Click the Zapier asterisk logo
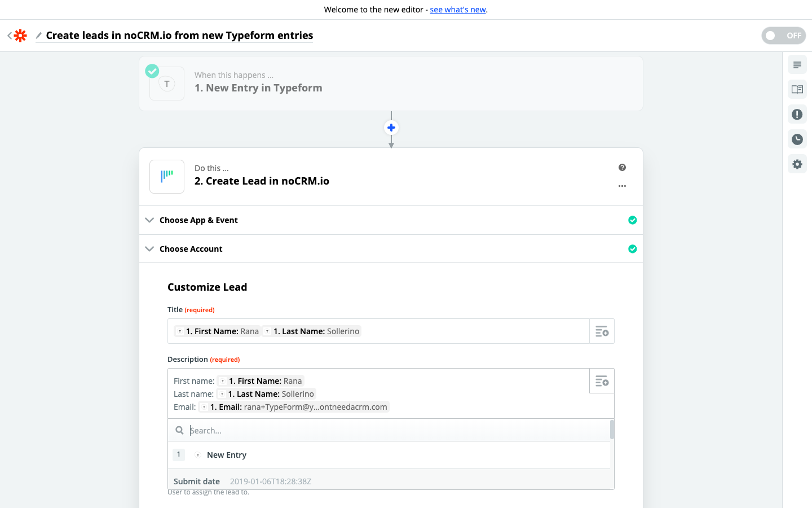Screen dimensions: 812x508 click(20, 36)
